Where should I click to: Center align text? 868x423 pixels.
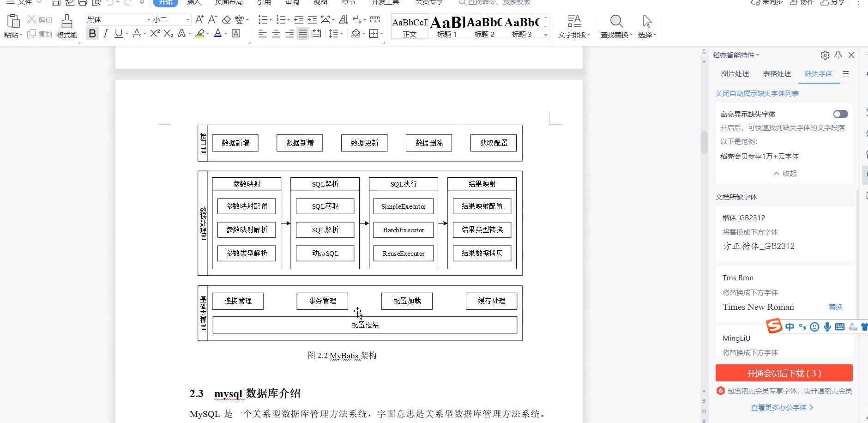[276, 33]
